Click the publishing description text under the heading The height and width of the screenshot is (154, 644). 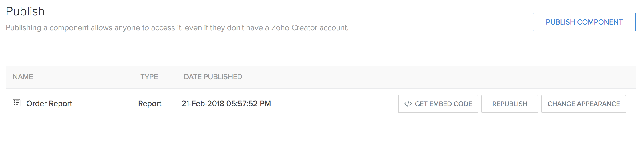coord(177,28)
